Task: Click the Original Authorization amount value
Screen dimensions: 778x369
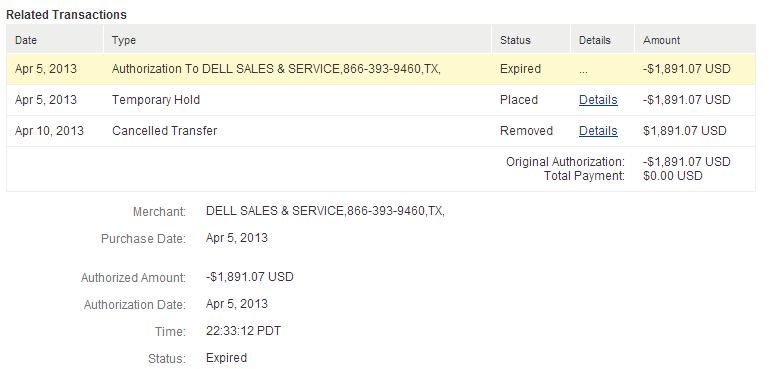Action: (686, 162)
